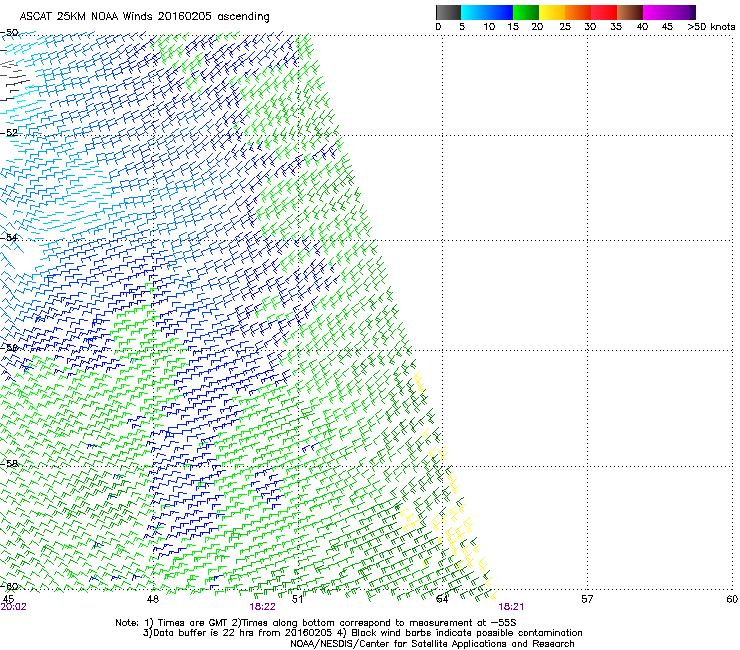Click the -58 latitude axis label
740x650 pixels.
9,464
